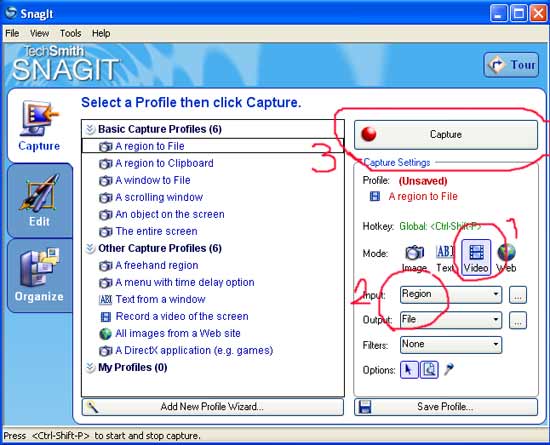Open Output properties ellipsis button

point(518,321)
